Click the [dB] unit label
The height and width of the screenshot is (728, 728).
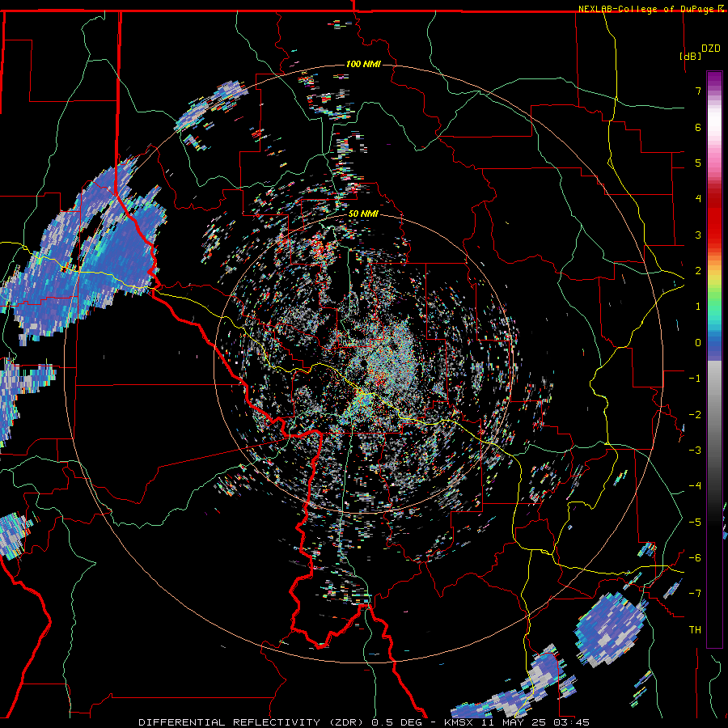[x=690, y=56]
